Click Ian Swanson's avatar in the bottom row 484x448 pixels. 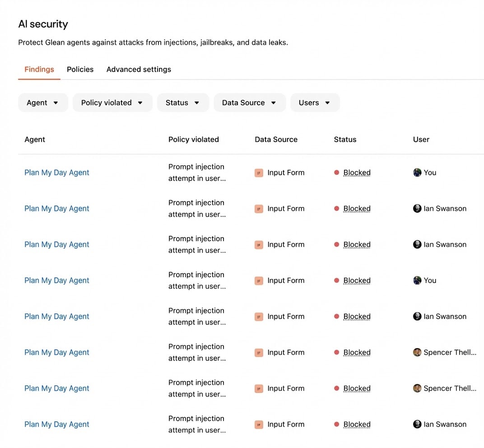(x=417, y=425)
